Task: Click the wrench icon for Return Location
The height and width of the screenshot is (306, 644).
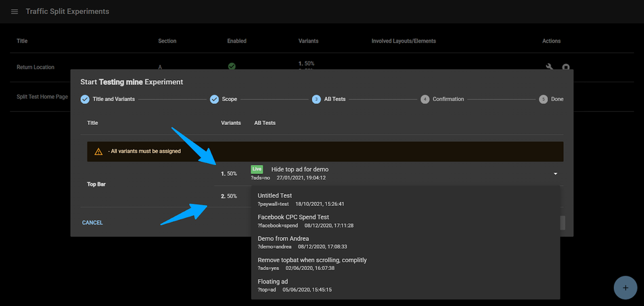Action: 550,67
